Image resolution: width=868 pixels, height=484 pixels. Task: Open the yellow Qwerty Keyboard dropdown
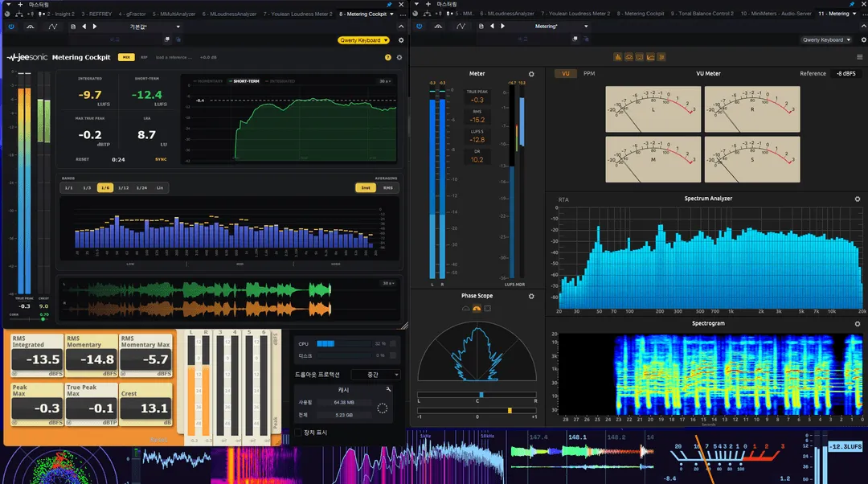coord(364,40)
